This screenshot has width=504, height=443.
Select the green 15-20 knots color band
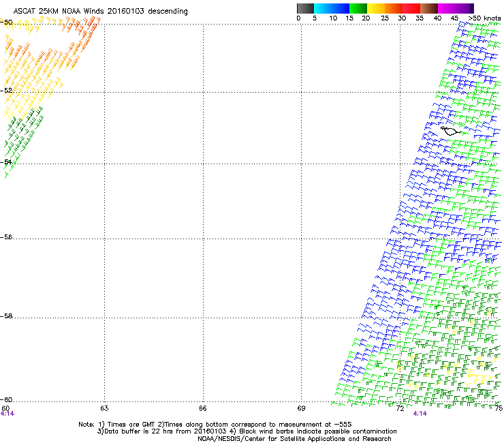(358, 8)
